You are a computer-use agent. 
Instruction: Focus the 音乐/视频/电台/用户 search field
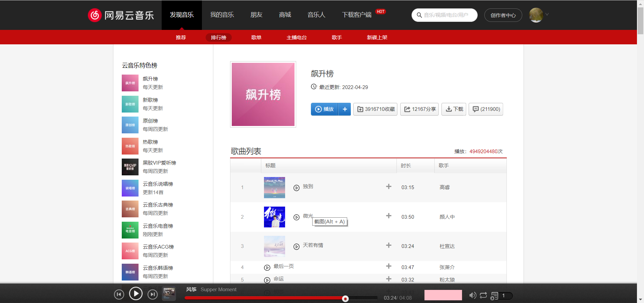point(446,15)
